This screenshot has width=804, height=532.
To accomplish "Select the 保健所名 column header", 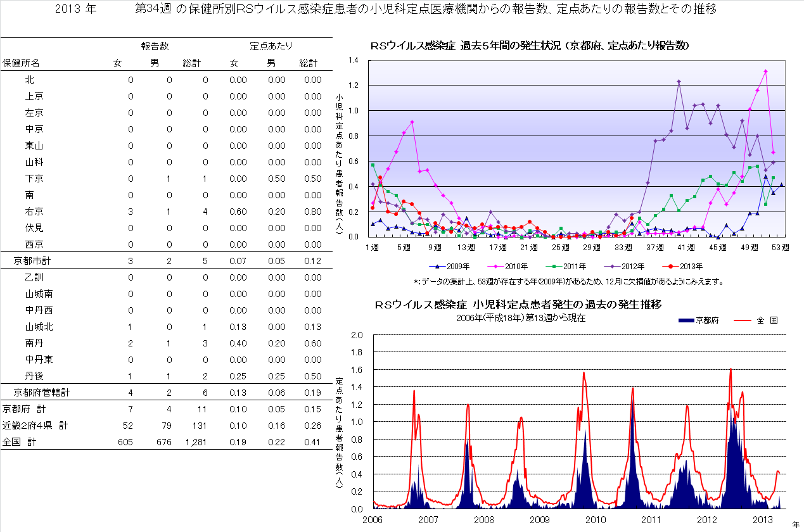I will pyautogui.click(x=21, y=63).
